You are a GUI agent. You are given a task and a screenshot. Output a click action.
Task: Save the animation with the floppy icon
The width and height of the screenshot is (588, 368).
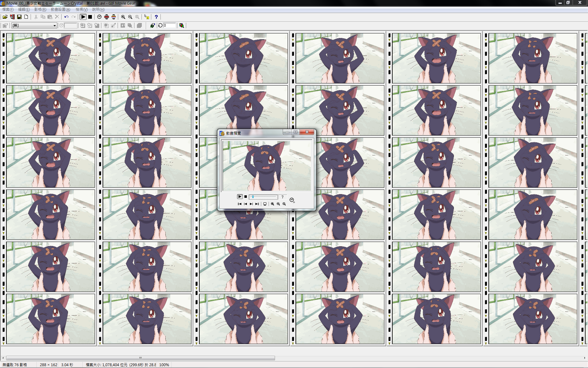click(x=19, y=17)
